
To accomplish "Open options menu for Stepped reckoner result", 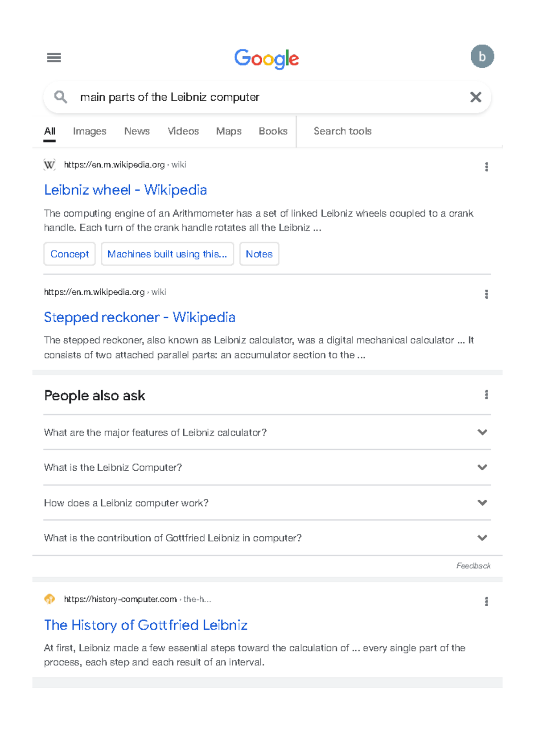I will pyautogui.click(x=486, y=294).
